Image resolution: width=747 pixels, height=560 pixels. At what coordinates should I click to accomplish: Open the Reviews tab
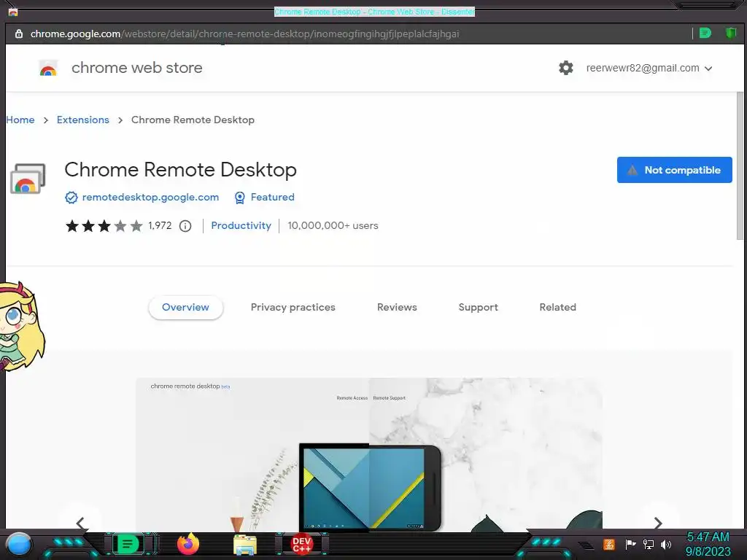click(397, 307)
